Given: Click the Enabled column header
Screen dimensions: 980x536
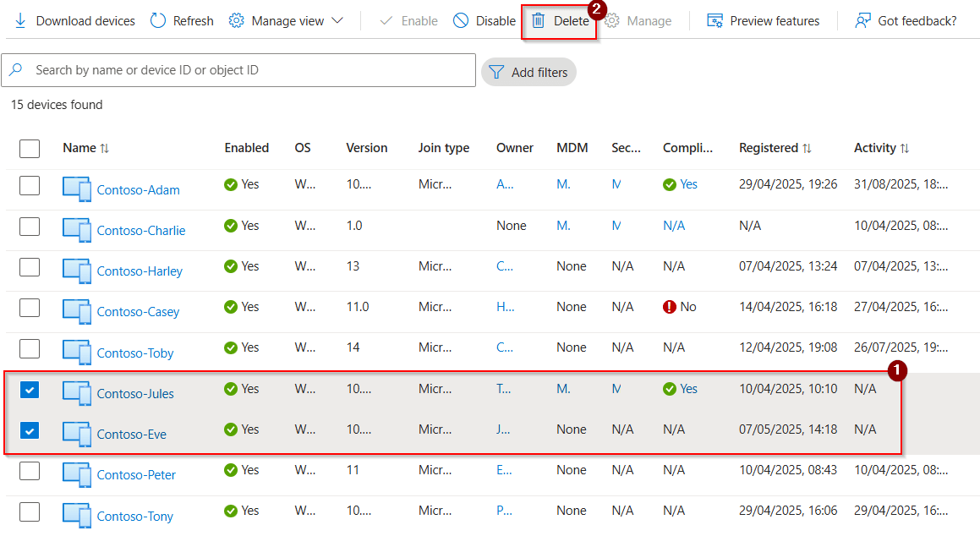Looking at the screenshot, I should coord(246,148).
